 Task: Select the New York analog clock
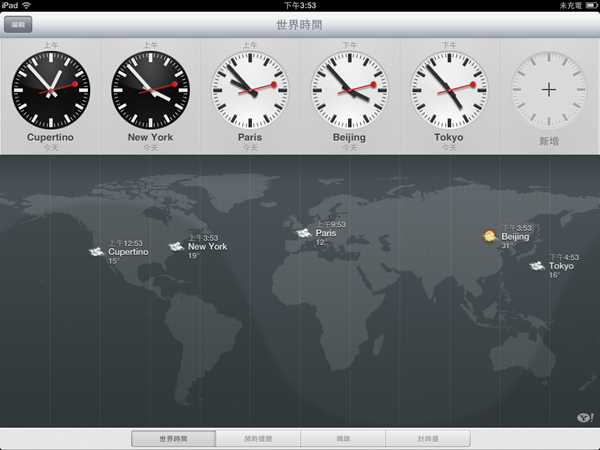coord(150,88)
